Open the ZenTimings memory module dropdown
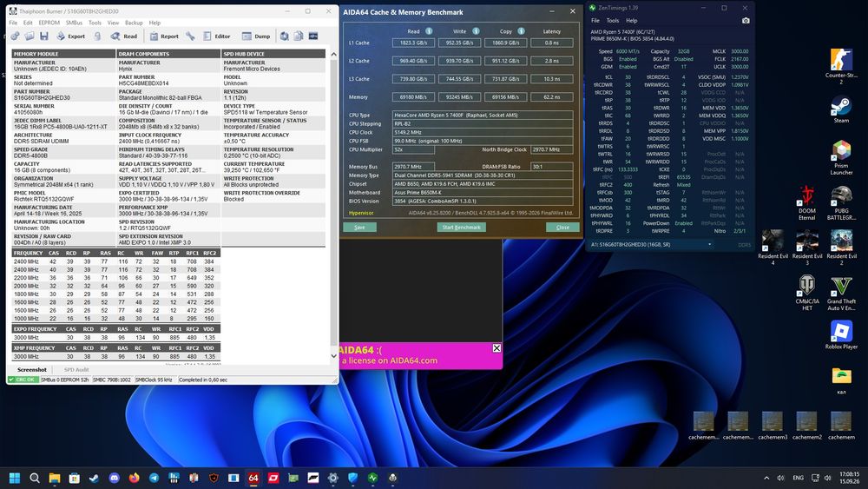Image resolution: width=868 pixels, height=489 pixels. (x=651, y=244)
